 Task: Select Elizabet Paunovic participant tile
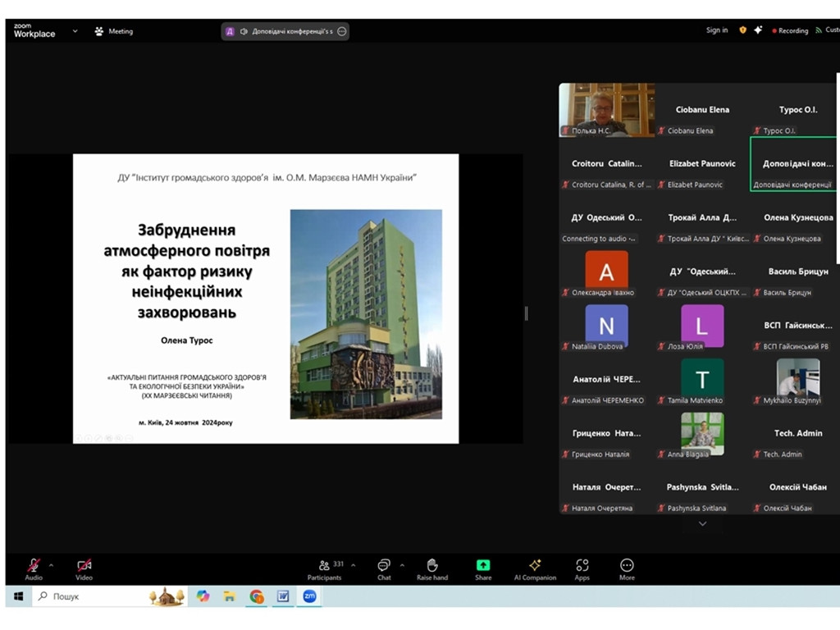(x=702, y=164)
